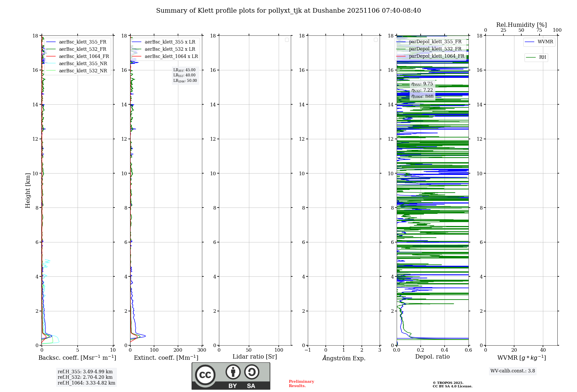Select aerBsc_klett_1064_FR legend entry

(84, 56)
